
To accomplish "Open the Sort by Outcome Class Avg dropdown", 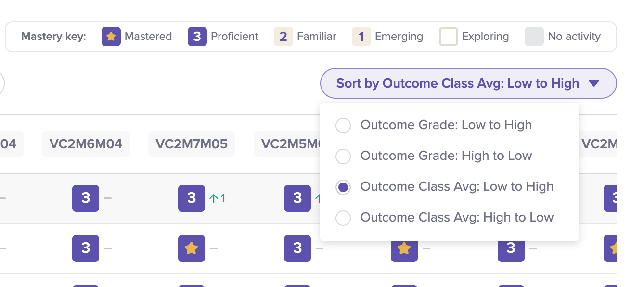I will (468, 83).
